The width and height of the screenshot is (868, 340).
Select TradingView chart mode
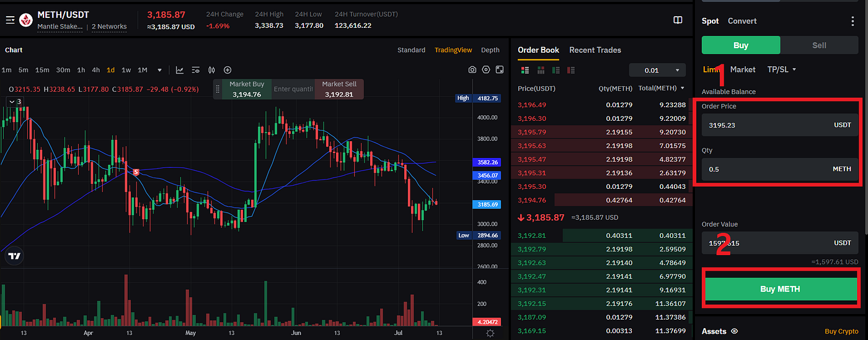tap(453, 50)
